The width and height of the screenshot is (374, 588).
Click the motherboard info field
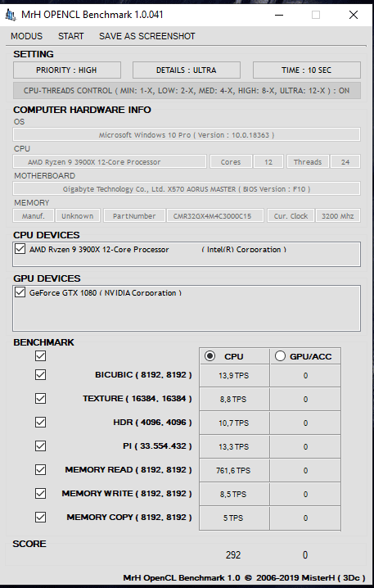tap(187, 189)
